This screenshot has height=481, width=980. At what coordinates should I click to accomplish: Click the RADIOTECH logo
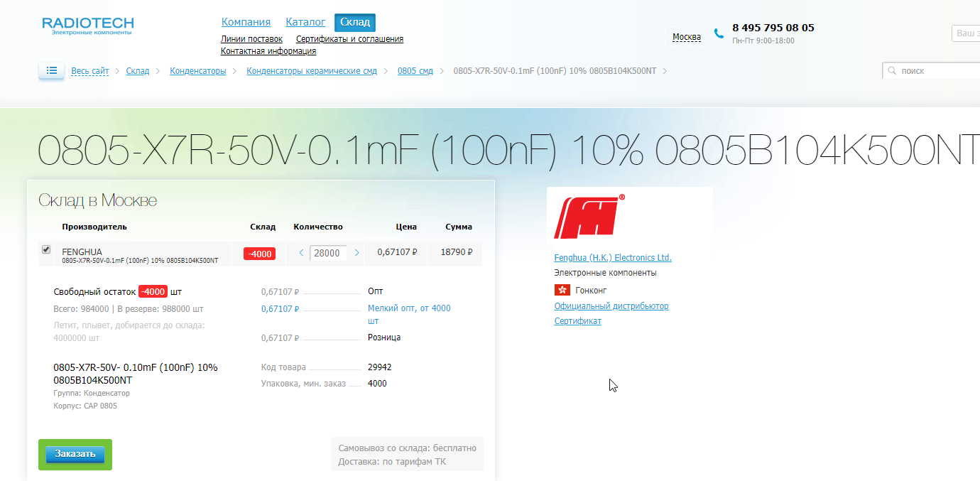[87, 26]
